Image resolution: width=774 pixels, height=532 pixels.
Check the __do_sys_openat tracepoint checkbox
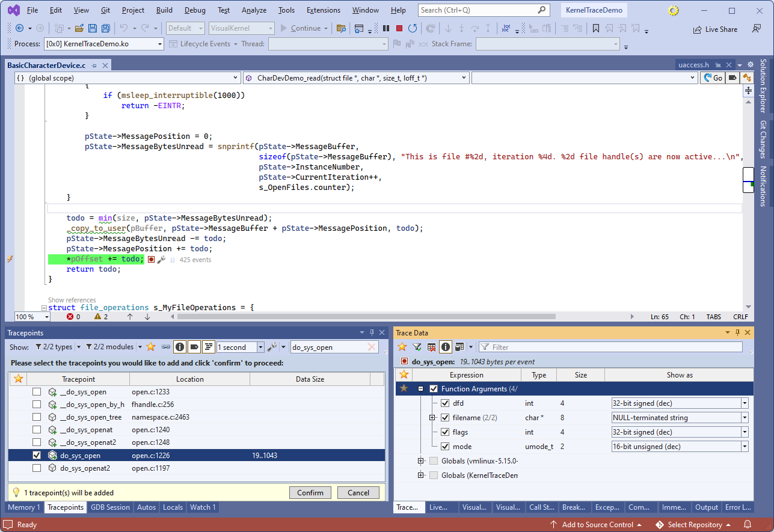(x=37, y=430)
